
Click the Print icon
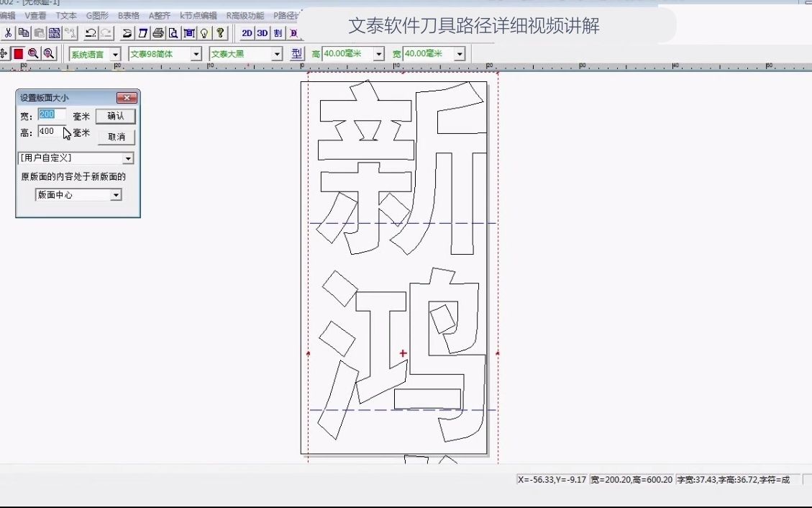coord(160,32)
